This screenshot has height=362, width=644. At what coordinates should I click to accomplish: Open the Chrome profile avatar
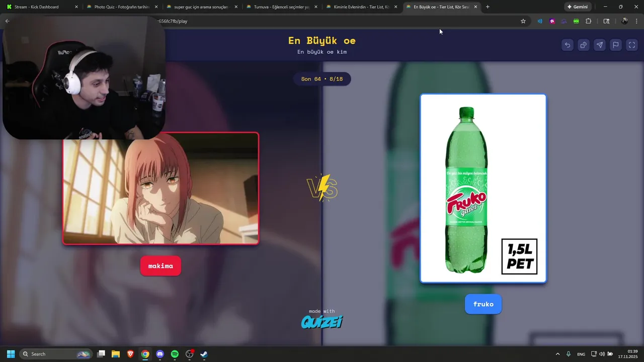[x=624, y=21]
